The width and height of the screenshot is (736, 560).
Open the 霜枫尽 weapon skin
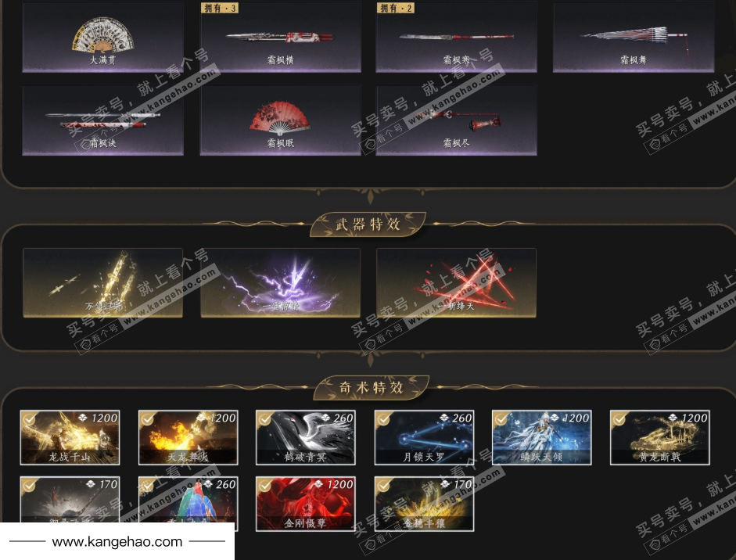point(456,120)
